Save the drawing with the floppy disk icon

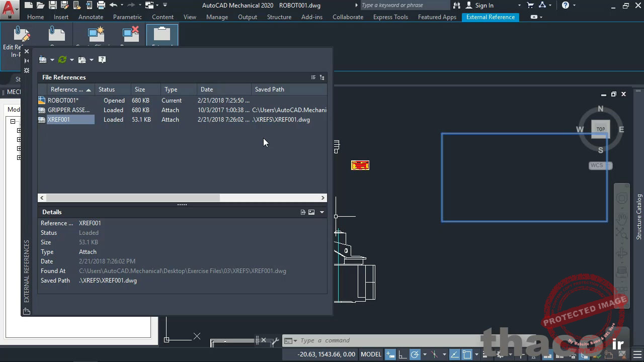pyautogui.click(x=52, y=6)
